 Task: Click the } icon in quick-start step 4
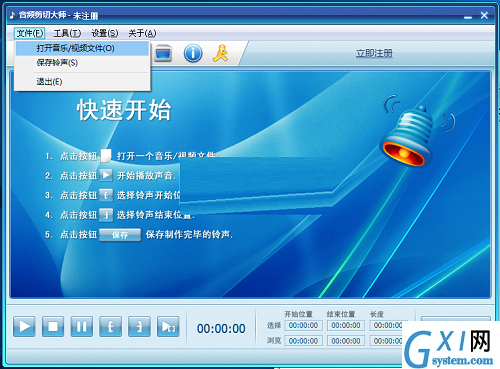tap(106, 215)
